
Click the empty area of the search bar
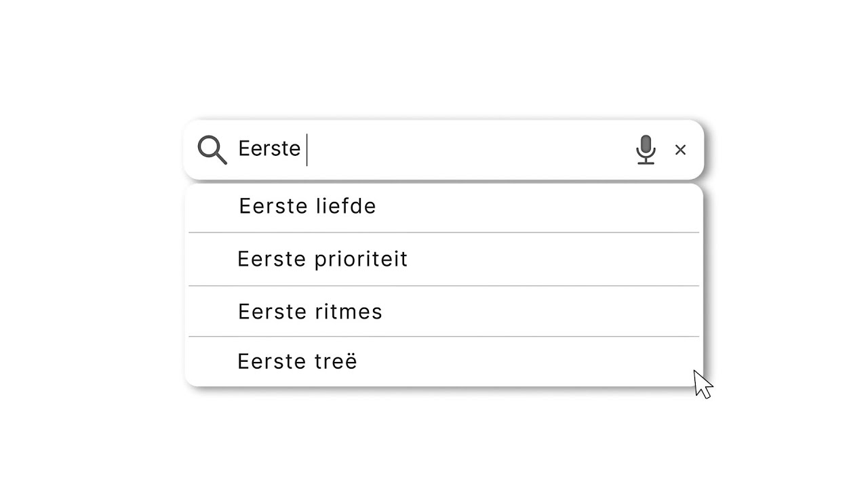pos(468,149)
